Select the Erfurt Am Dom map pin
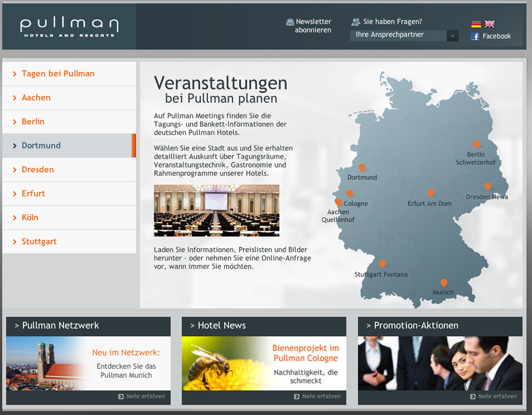The height and width of the screenshot is (415, 532). [431, 193]
